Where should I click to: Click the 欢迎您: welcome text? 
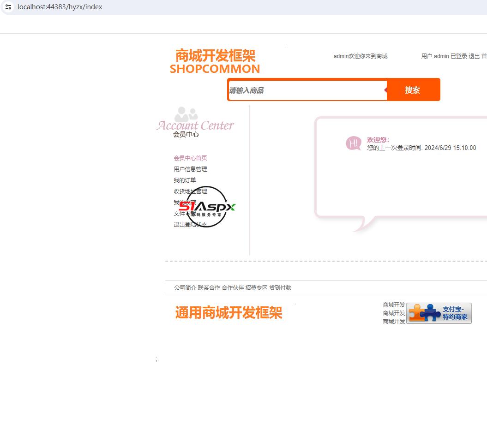tap(378, 140)
